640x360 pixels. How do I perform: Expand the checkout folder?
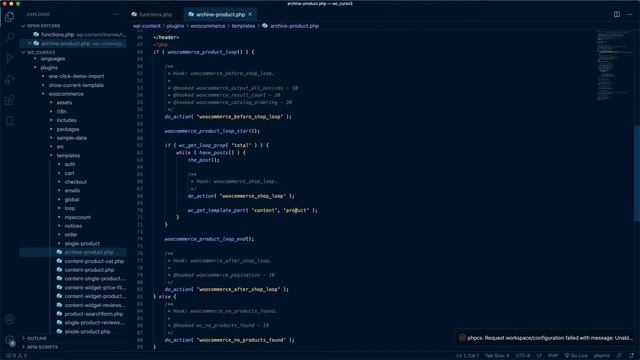tap(76, 182)
